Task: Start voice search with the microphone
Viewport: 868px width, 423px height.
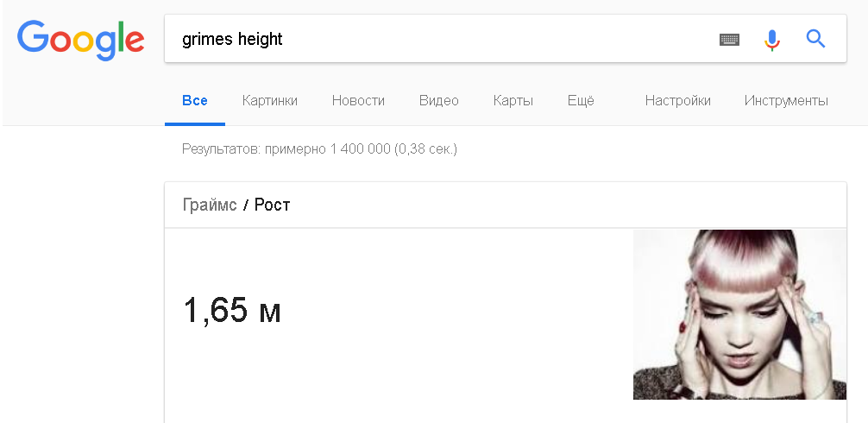Action: 772,40
